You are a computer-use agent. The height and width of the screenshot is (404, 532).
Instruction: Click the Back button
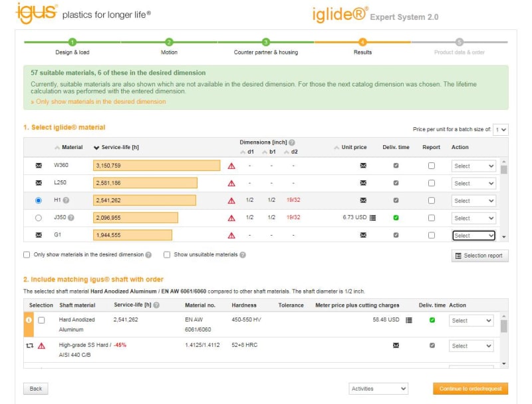[x=36, y=389]
